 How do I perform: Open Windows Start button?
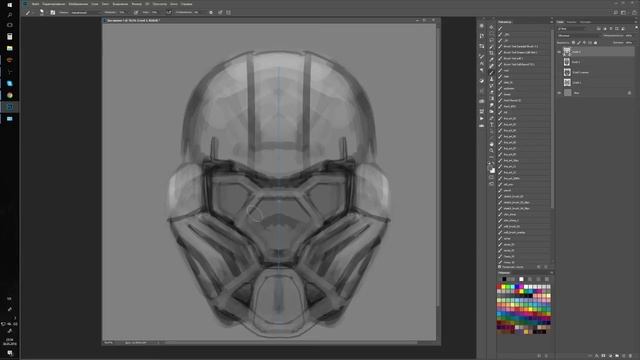click(x=10, y=5)
